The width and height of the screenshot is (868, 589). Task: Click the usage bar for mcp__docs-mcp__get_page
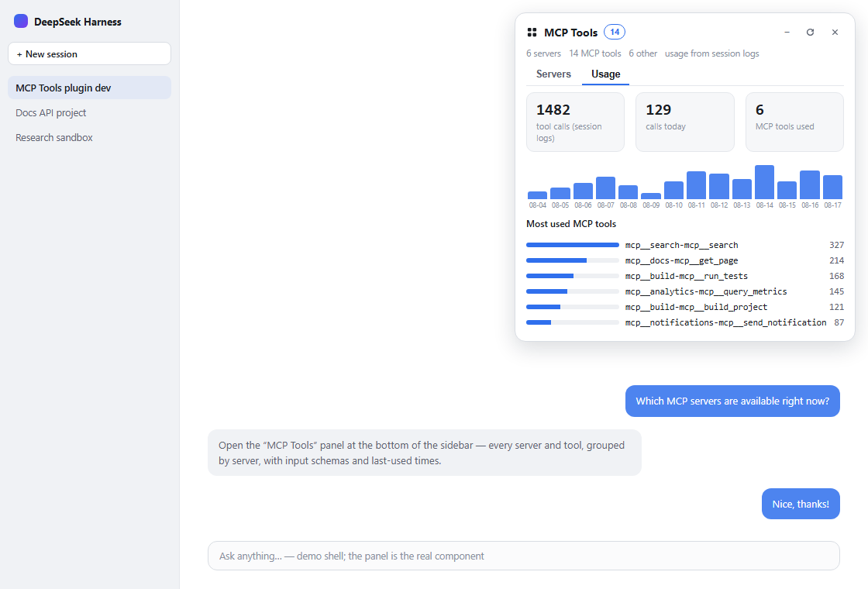pyautogui.click(x=573, y=260)
